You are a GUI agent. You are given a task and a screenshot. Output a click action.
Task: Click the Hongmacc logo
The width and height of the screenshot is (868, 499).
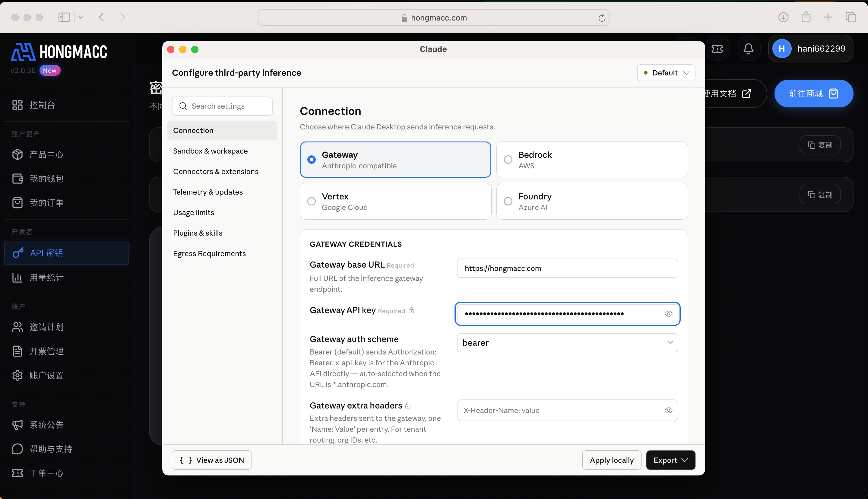coord(59,52)
